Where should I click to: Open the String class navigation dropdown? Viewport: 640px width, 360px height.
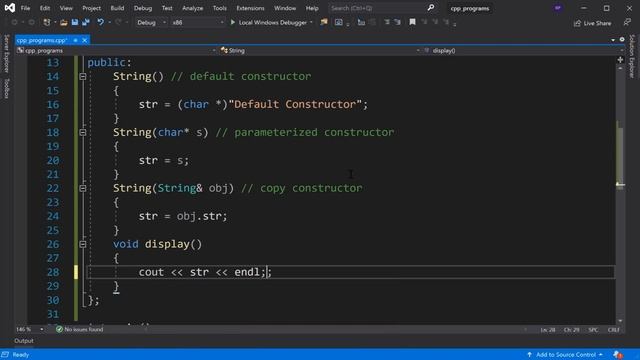pyautogui.click(x=320, y=51)
